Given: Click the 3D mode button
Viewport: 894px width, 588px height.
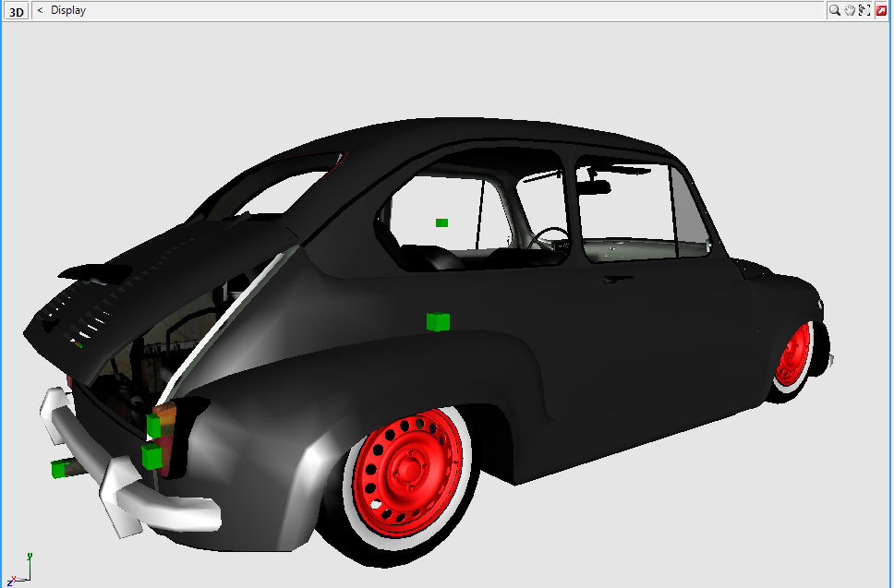Looking at the screenshot, I should tap(15, 9).
